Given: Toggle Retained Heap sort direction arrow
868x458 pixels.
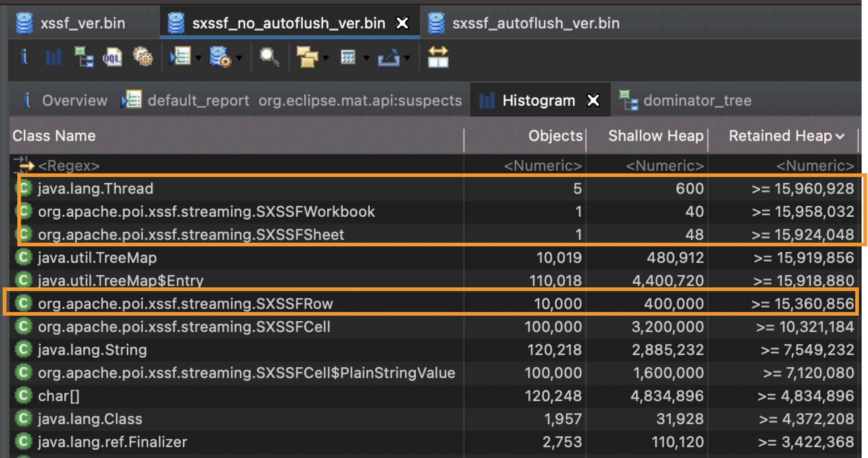Looking at the screenshot, I should pos(840,136).
